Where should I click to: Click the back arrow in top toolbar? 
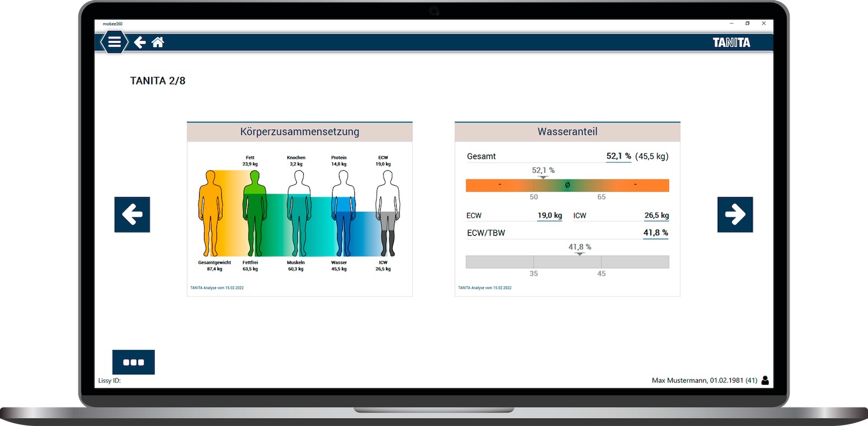click(140, 42)
